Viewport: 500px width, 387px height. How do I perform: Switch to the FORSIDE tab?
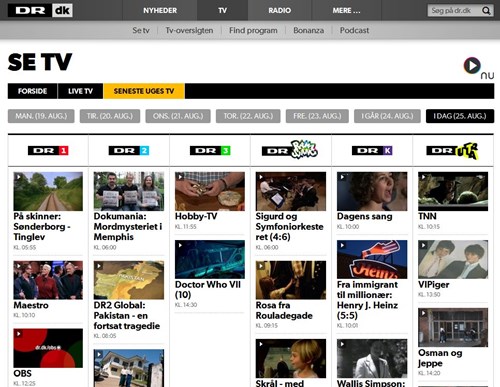[x=32, y=91]
